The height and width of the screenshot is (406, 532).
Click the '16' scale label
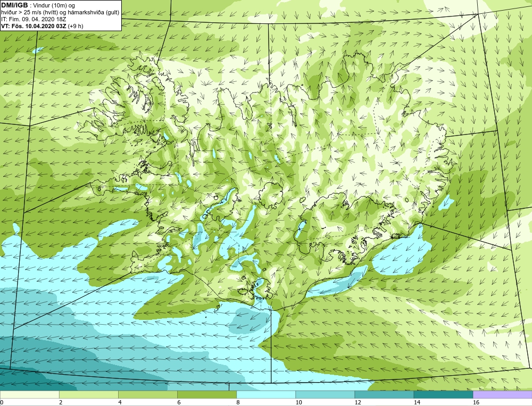[x=476, y=402]
